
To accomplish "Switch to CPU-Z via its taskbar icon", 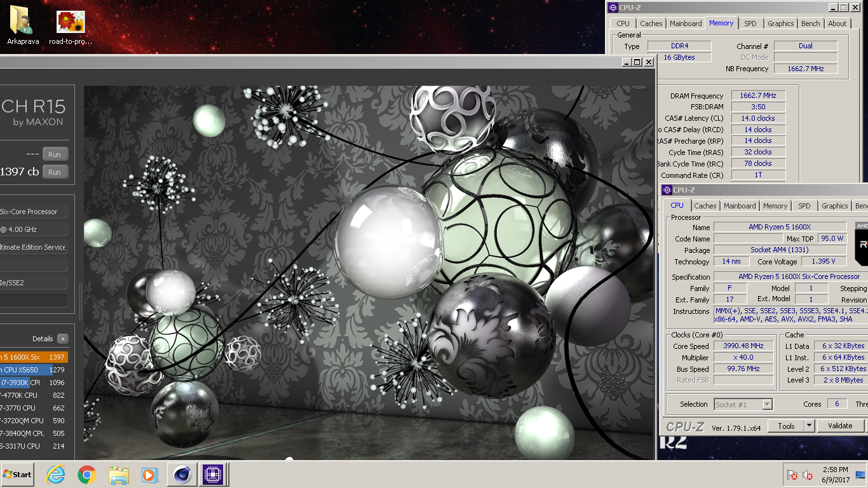I will coord(212,475).
